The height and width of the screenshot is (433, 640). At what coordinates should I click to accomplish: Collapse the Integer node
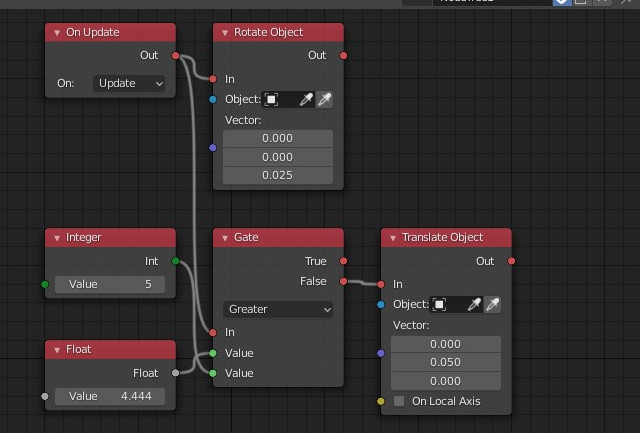pos(57,238)
